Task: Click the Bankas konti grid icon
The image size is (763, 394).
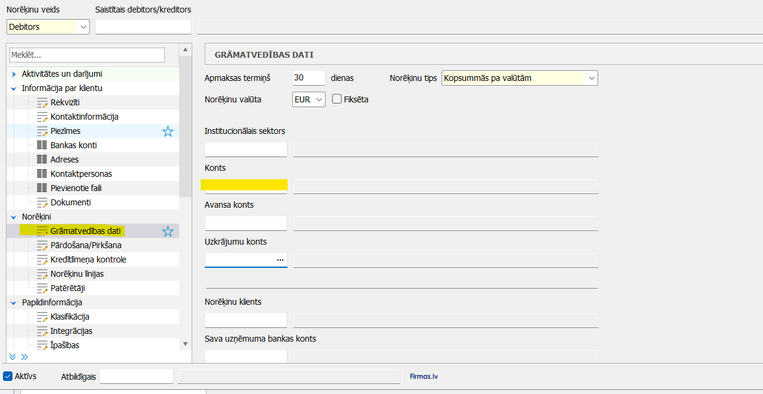Action: point(42,145)
